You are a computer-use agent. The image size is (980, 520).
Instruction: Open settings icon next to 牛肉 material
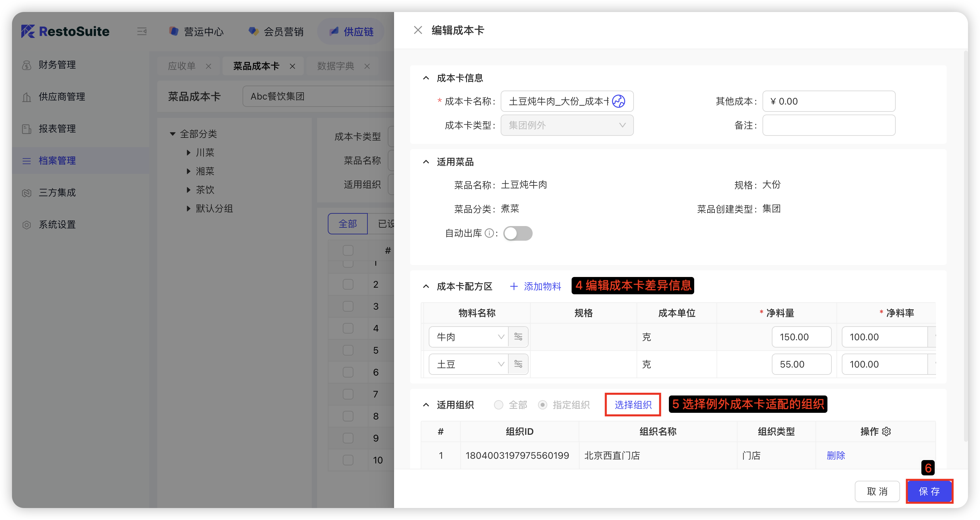coord(518,337)
